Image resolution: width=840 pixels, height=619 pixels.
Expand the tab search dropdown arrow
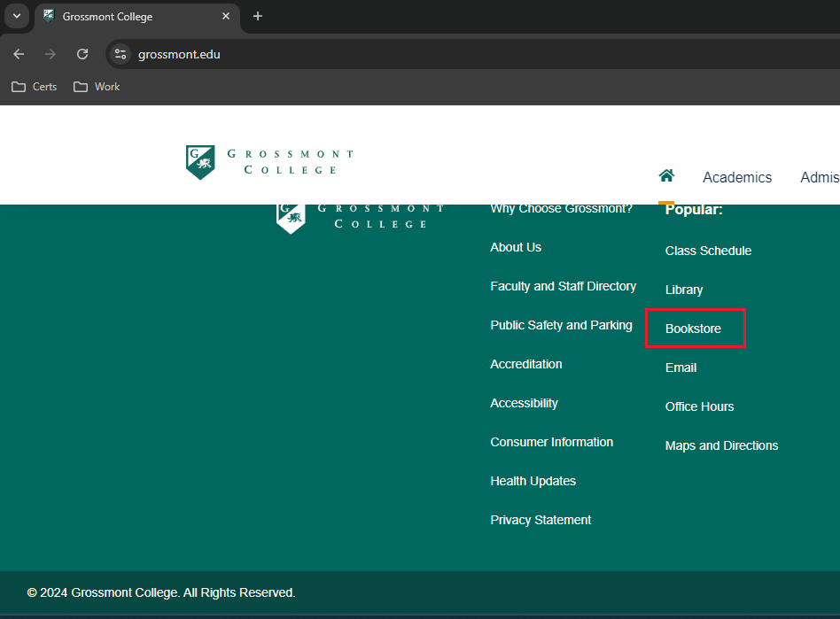click(16, 16)
